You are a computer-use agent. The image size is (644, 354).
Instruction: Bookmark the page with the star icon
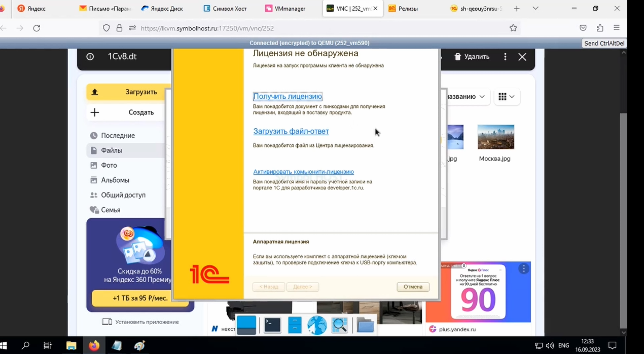pos(513,28)
